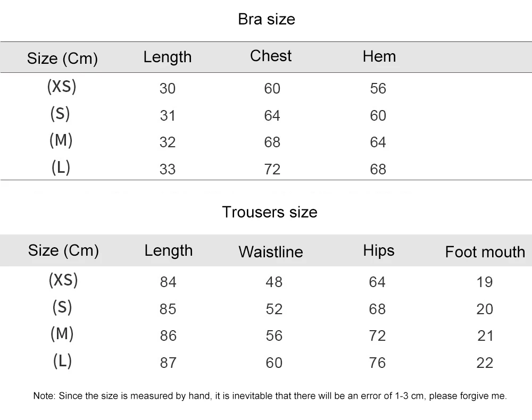Viewport: 532px width, 420px height.
Task: Click the Bra size table title
Action: coord(266,20)
